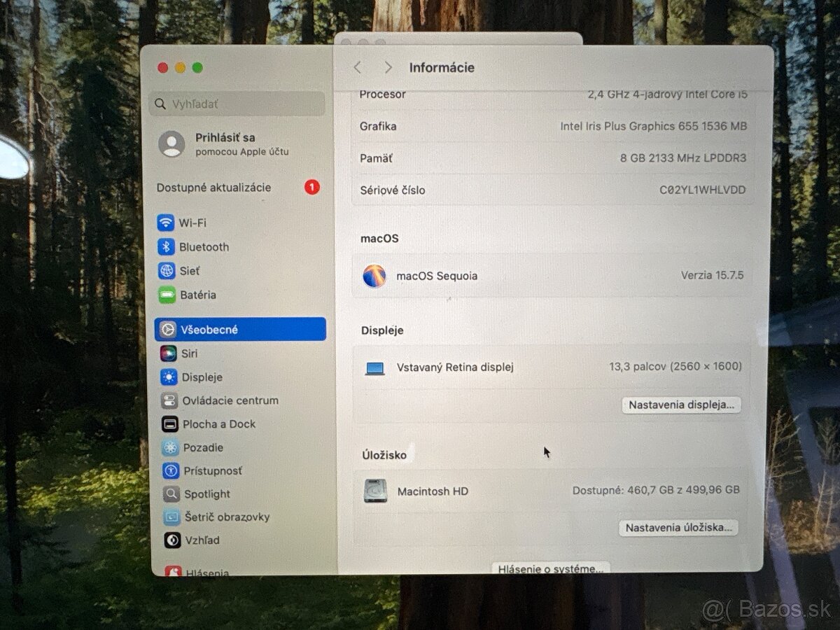Select the Bluetooth sidebar icon
Screen dimensions: 840x630
166,247
